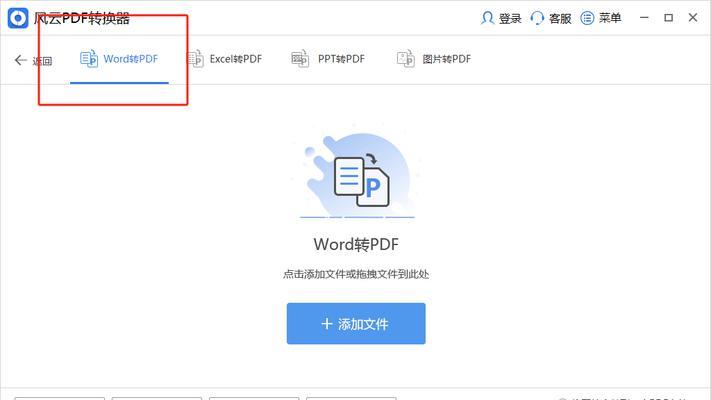711x400 pixels.
Task: Click the Word转PDF tab document icon
Action: coord(89,59)
